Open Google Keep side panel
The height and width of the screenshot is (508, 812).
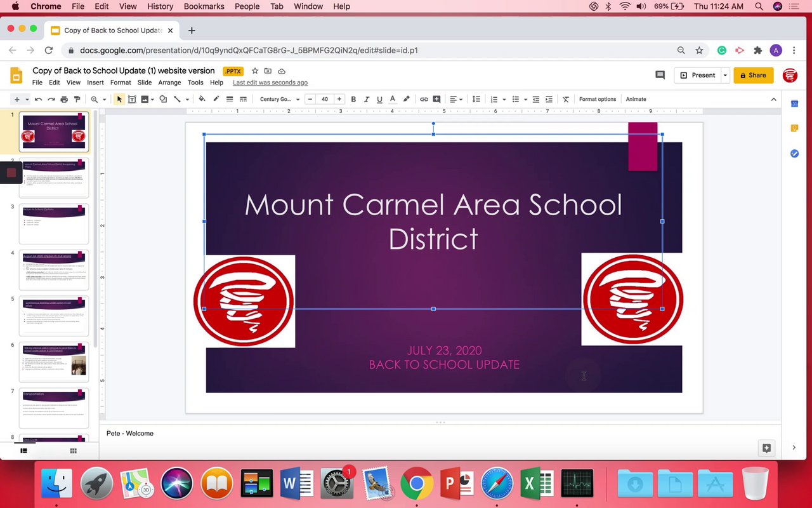tap(794, 128)
